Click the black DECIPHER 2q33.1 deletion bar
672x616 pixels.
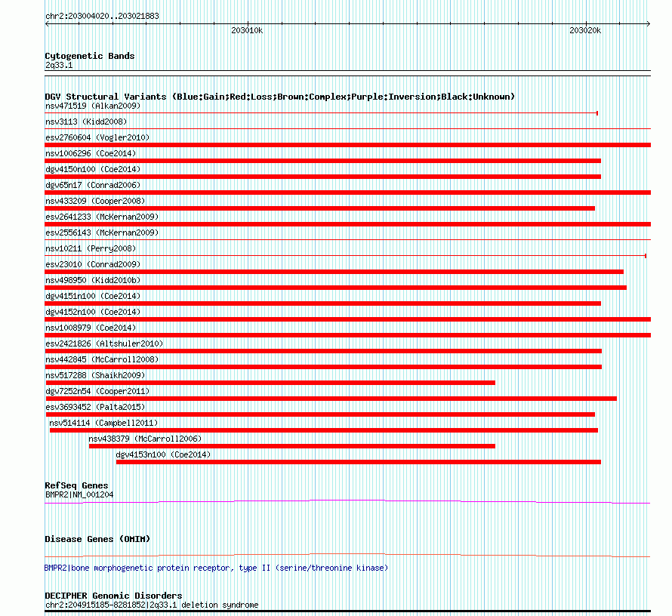click(x=347, y=611)
